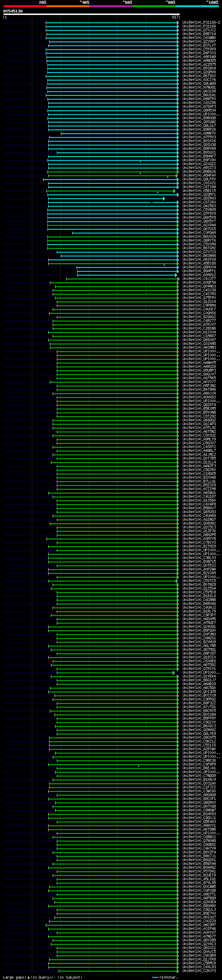This screenshot has width=222, height=980.
Task: Select the UniRef100_B6SN48 label
Action: [x=199, y=256]
